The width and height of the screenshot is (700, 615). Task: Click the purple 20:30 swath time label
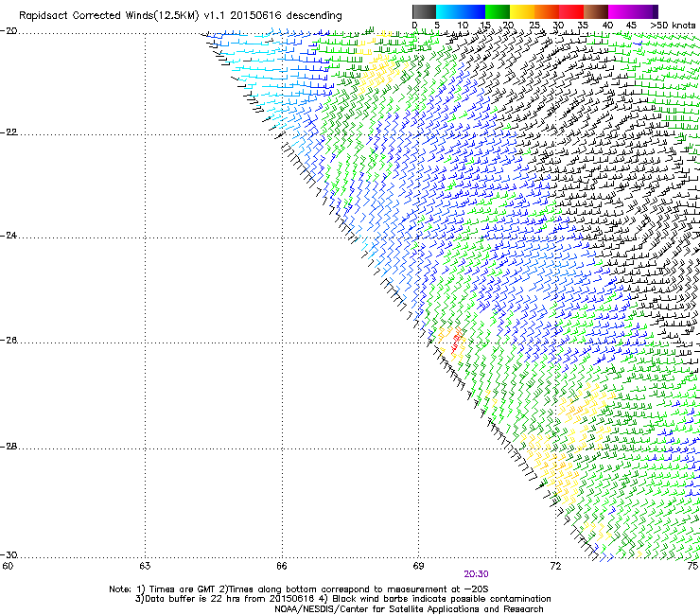click(476, 574)
